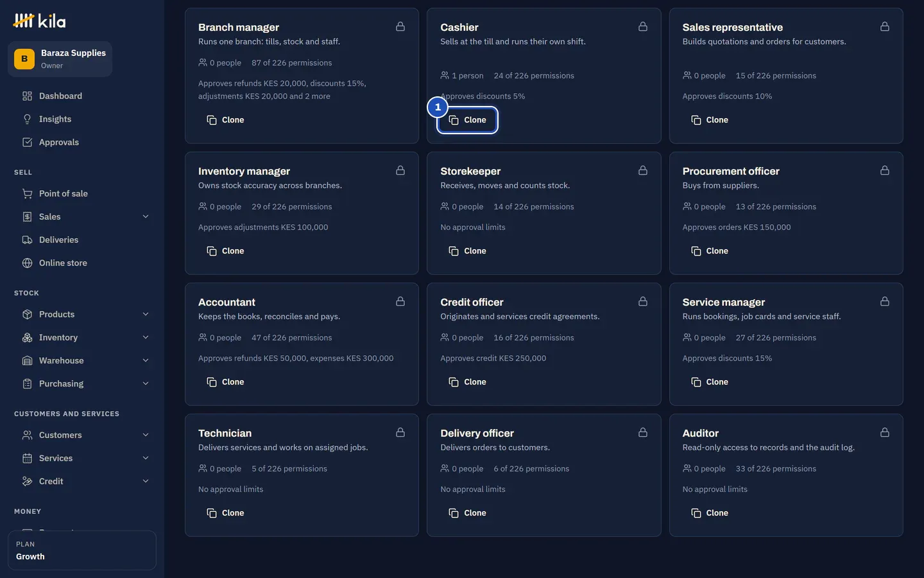The width and height of the screenshot is (924, 578).
Task: Click the Approvals checkbox icon
Action: (x=27, y=143)
